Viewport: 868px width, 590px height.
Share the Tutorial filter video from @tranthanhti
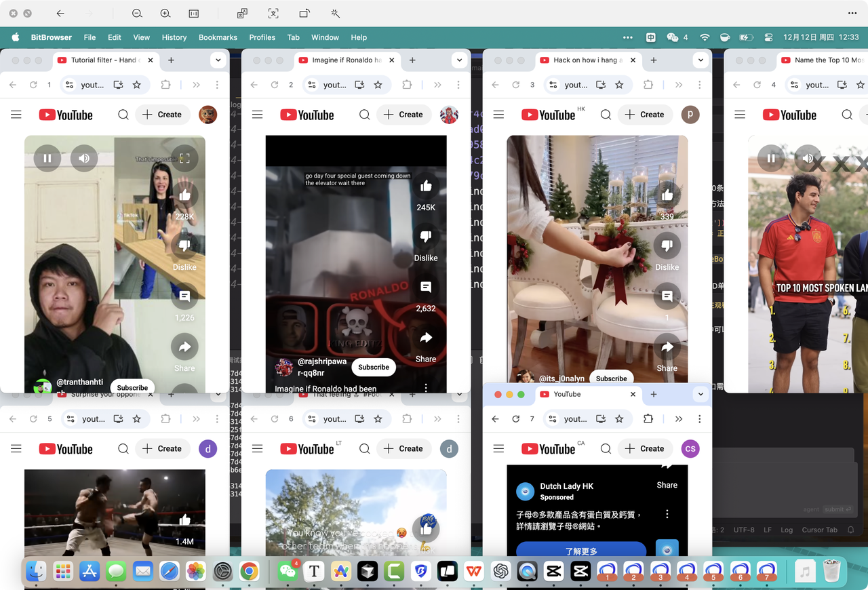click(x=184, y=347)
